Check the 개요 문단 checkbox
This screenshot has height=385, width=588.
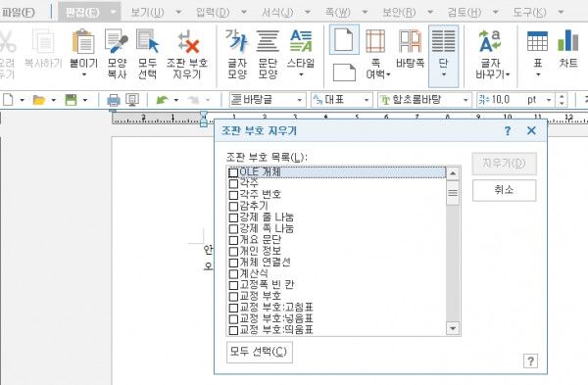coord(233,240)
